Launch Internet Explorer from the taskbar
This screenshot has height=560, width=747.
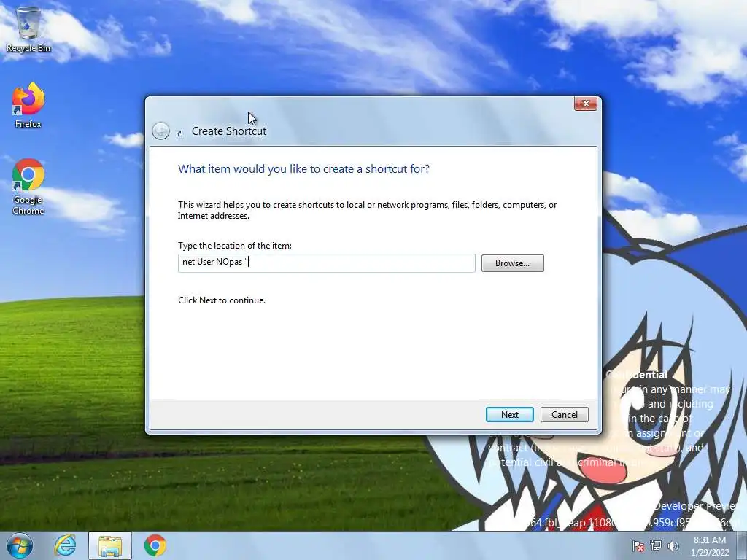[65, 545]
